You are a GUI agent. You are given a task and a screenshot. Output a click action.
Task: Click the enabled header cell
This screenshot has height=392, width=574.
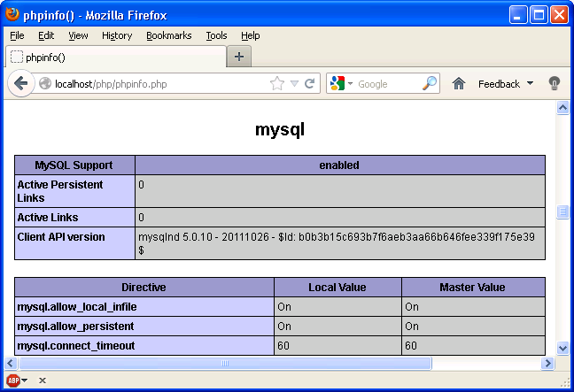tap(340, 165)
